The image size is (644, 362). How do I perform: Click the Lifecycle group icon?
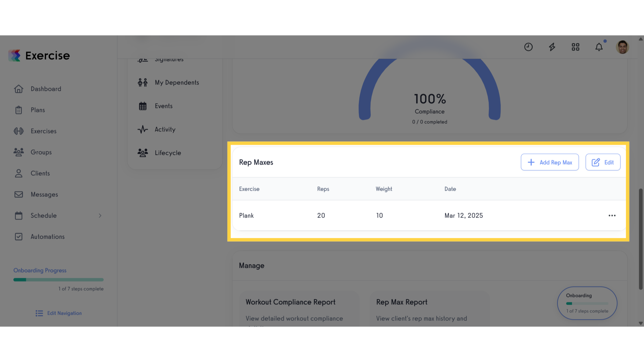[143, 153]
